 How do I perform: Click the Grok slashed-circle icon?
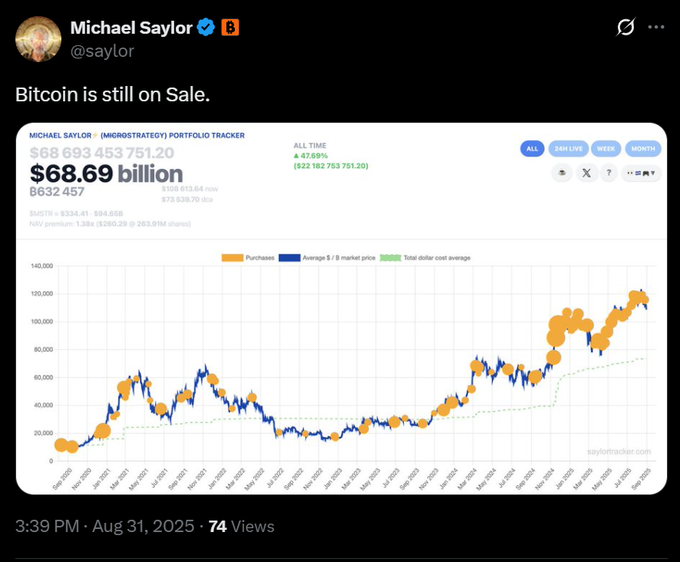coord(625,27)
